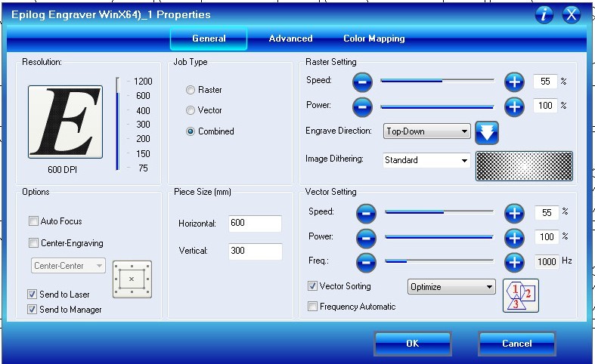Click the OK button
This screenshot has width=595, height=364.
pos(413,344)
